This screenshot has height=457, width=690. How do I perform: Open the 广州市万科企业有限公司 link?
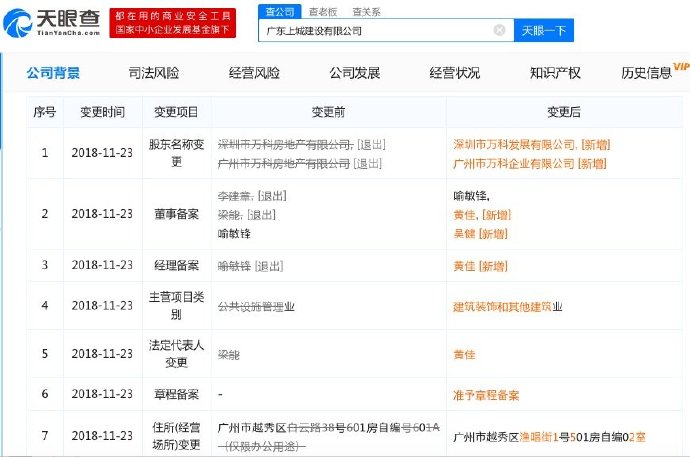[514, 162]
